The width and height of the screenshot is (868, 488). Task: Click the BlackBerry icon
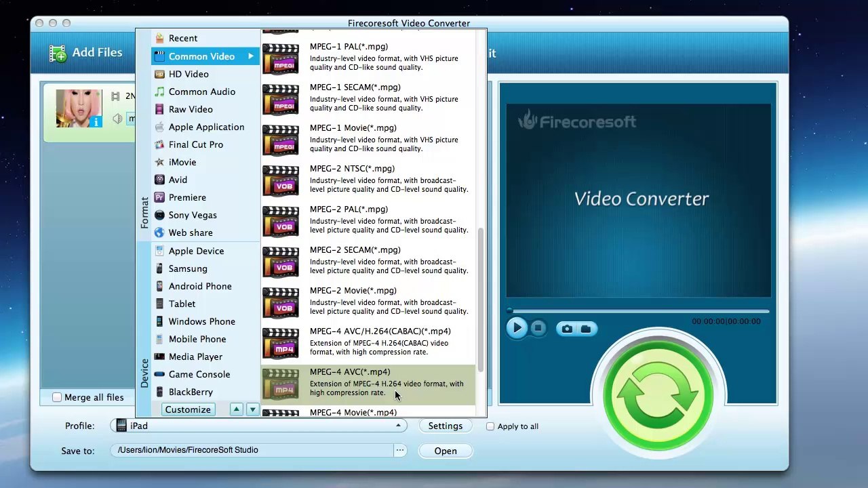click(159, 392)
